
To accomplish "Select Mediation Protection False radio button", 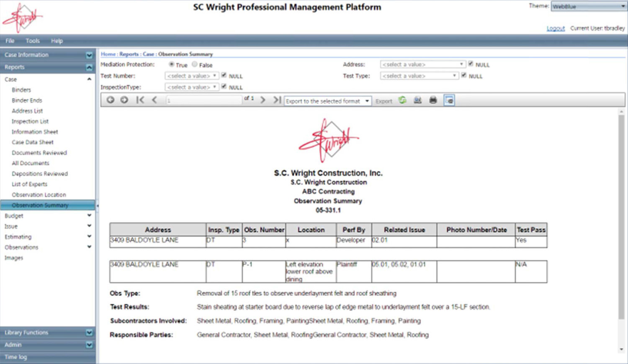I will [195, 64].
